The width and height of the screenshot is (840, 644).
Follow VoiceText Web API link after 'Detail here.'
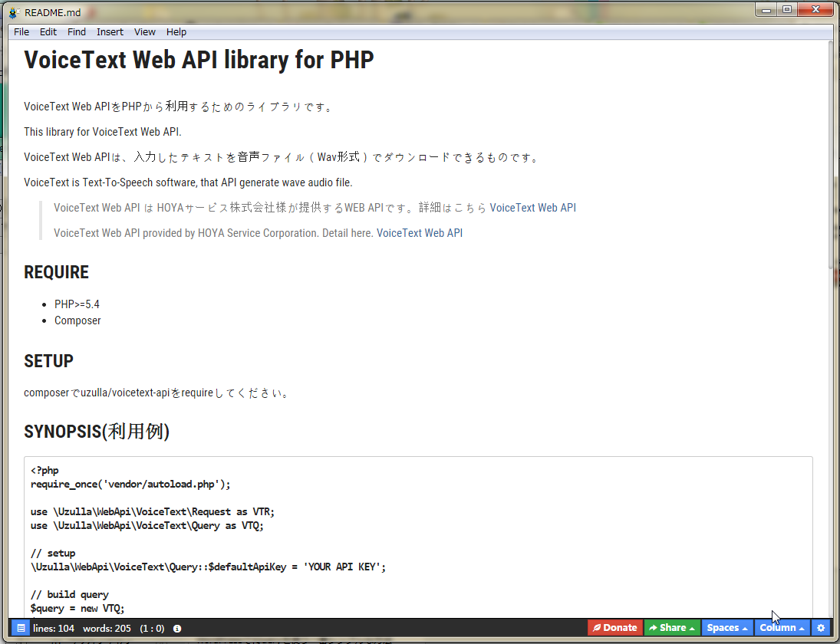point(419,233)
